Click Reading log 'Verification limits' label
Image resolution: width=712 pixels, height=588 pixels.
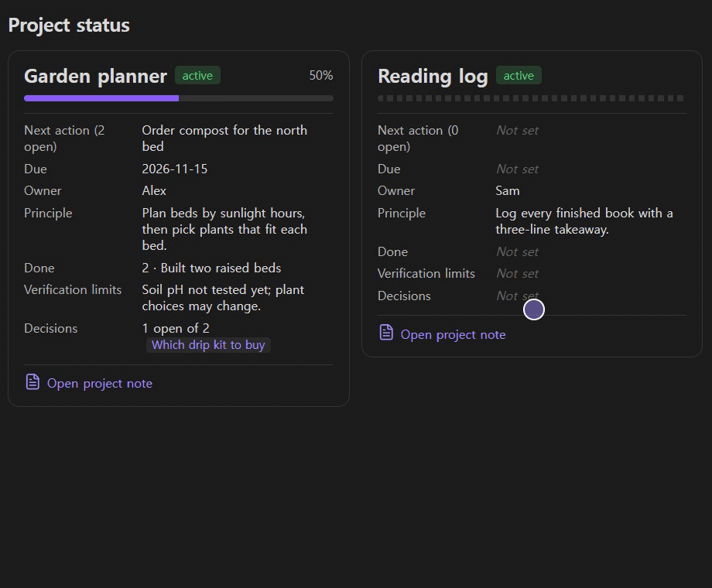tap(426, 273)
